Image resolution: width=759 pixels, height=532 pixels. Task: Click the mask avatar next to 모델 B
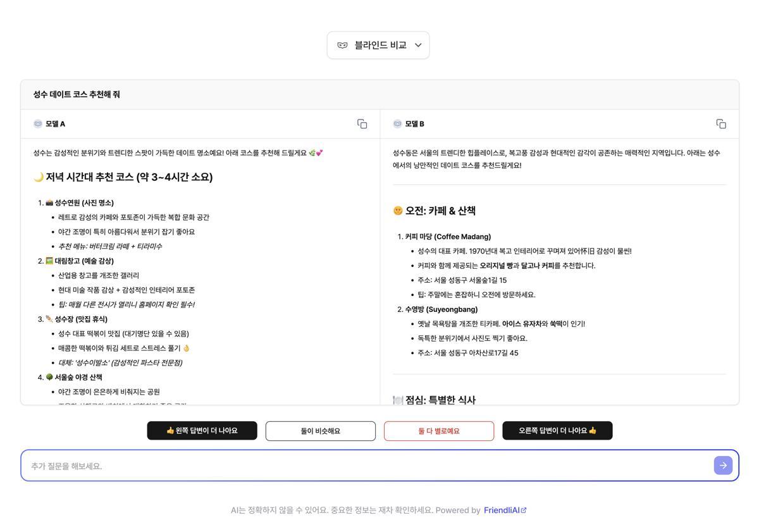[397, 123]
